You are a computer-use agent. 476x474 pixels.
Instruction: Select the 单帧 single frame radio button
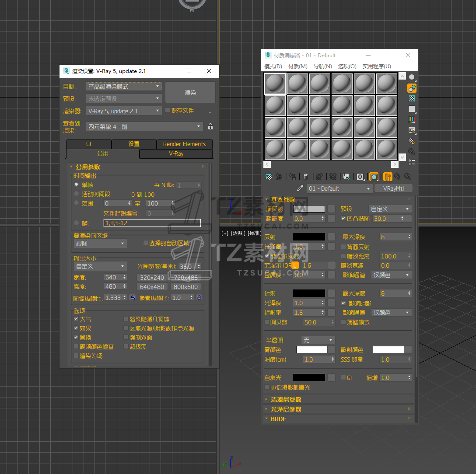coord(77,185)
